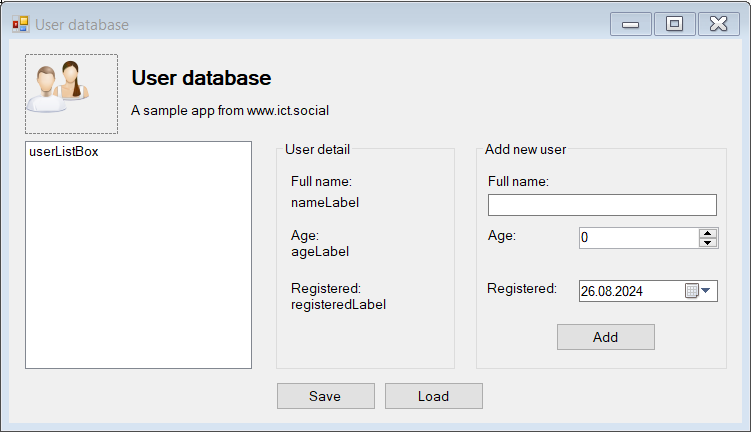Decrease Age with the down arrow
Viewport: 751px width, 432px height.
[708, 243]
